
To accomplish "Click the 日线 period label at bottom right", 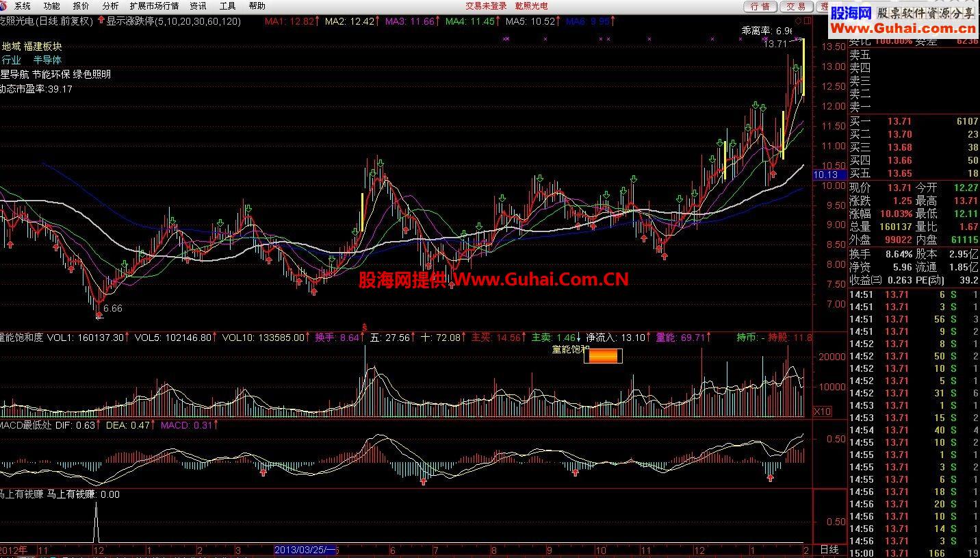I will point(829,549).
